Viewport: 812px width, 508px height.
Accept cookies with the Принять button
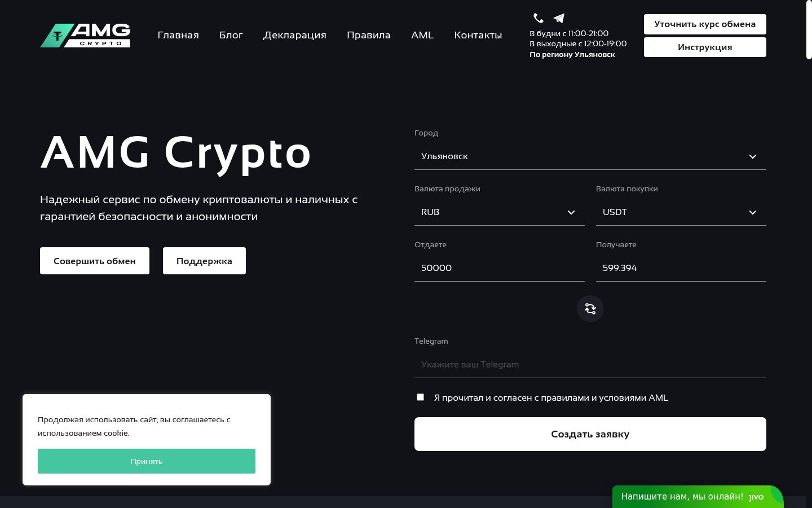coord(147,461)
